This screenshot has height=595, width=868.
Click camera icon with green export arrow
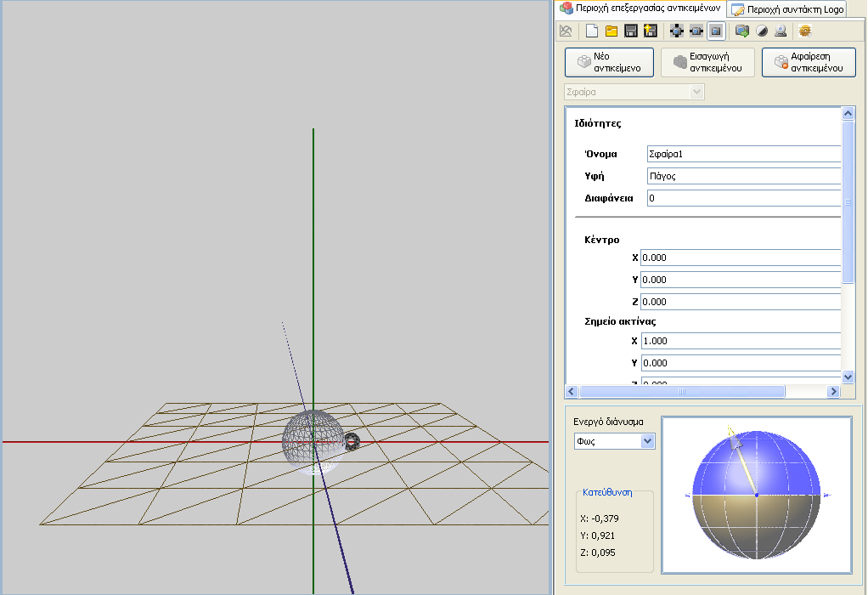(x=741, y=31)
